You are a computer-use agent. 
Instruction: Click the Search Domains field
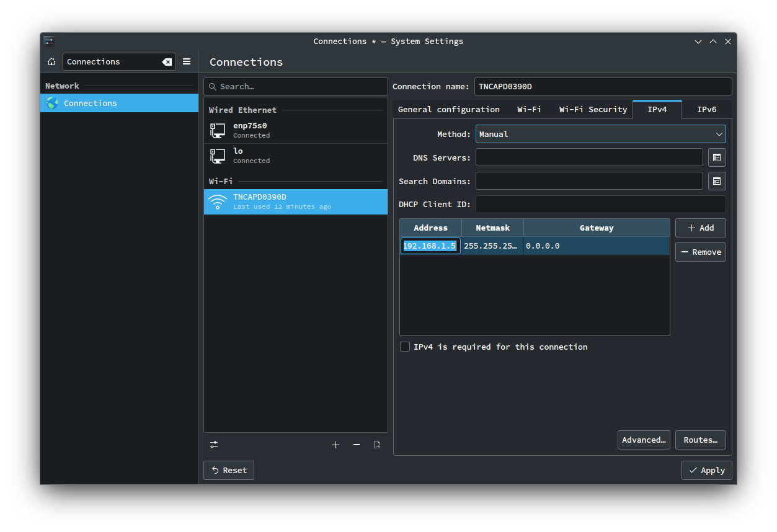(589, 181)
